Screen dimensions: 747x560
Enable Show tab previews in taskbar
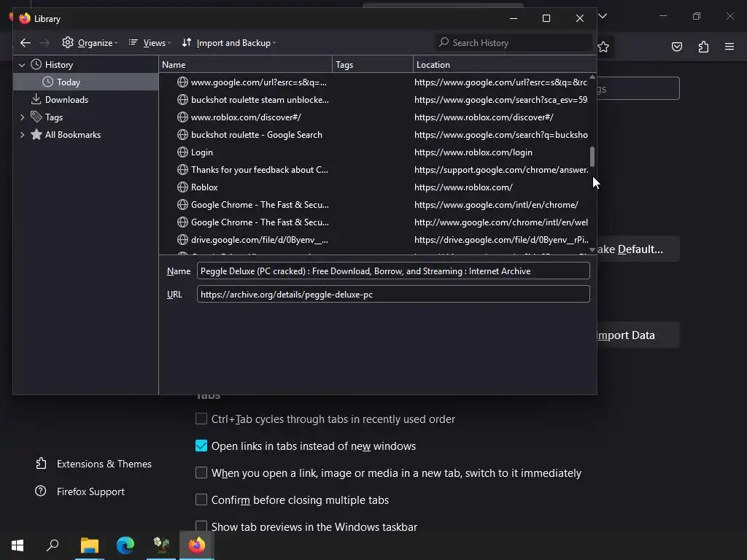pyautogui.click(x=201, y=526)
